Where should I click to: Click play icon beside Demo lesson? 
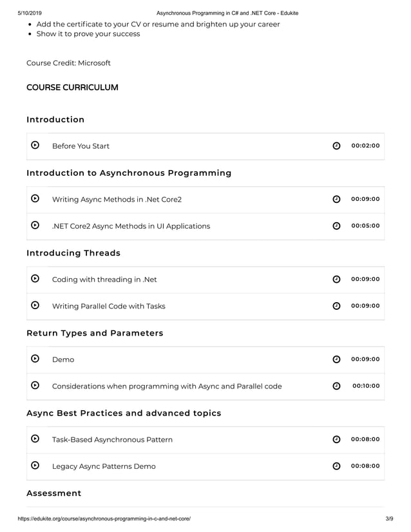(35, 359)
